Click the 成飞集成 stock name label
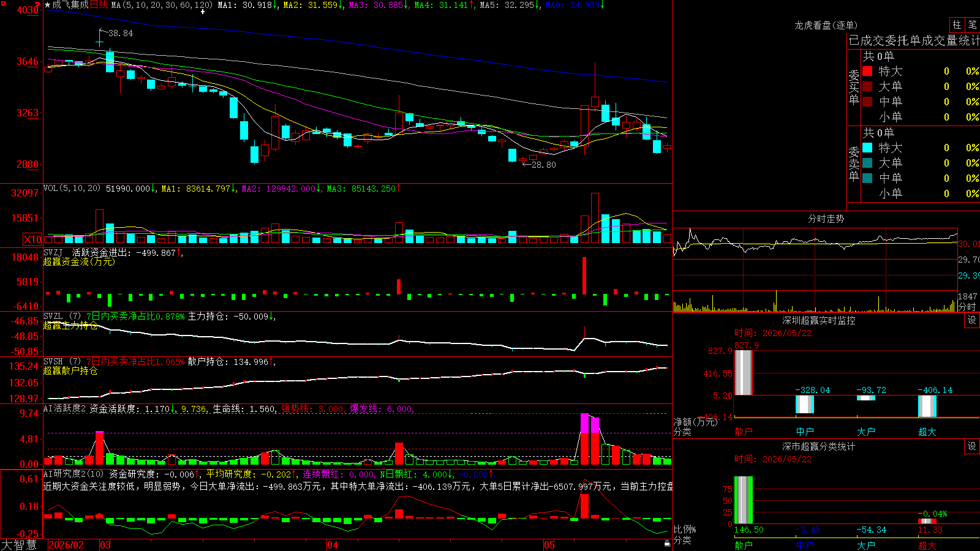This screenshot has height=551, width=980. pos(70,5)
